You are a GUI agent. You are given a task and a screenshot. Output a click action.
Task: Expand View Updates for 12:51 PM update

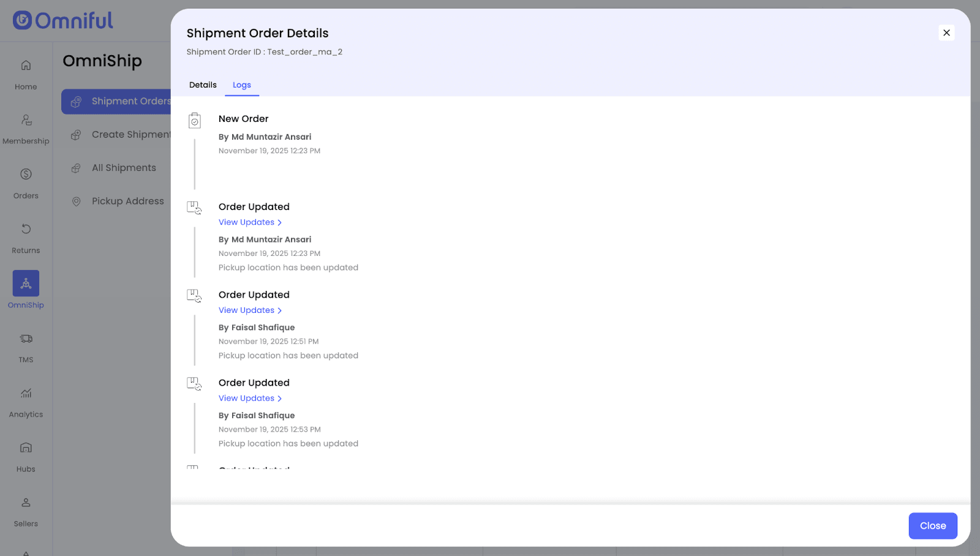(x=250, y=310)
